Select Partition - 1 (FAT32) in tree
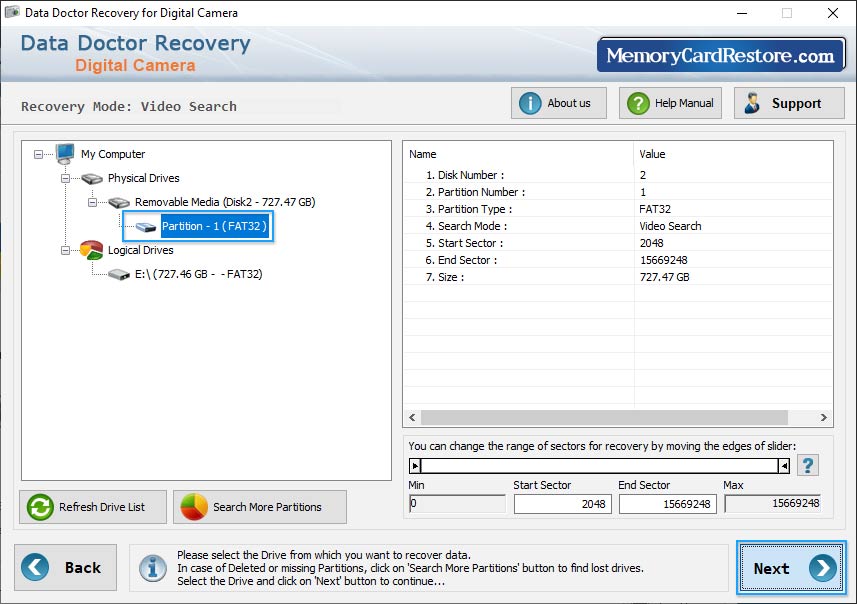 [214, 226]
